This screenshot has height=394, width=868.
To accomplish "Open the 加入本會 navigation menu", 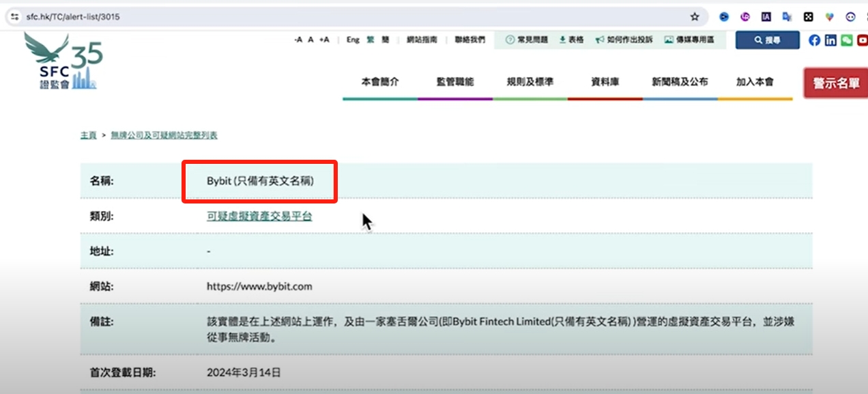I will click(x=755, y=82).
